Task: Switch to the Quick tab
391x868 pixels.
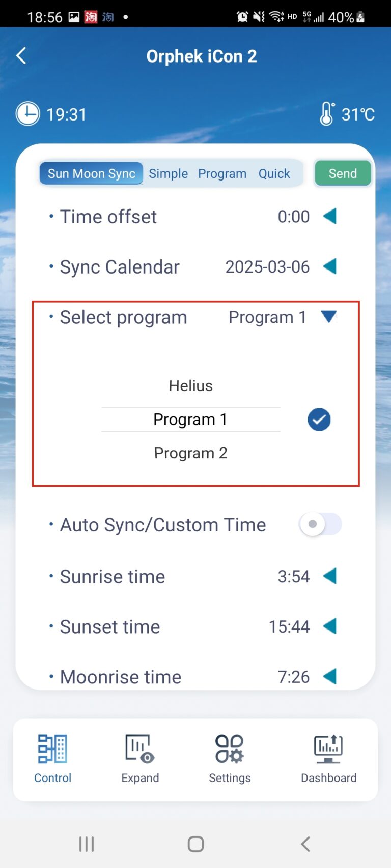Action: coord(274,173)
